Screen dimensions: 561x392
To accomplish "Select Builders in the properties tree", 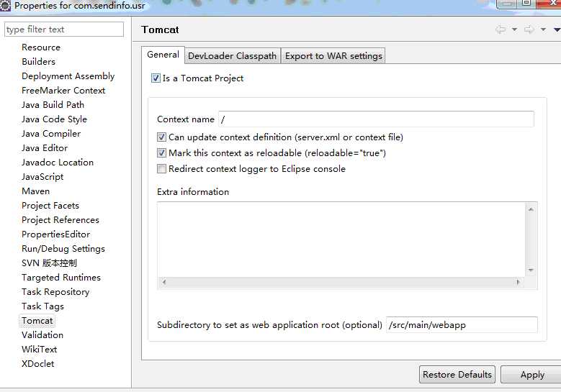I will pyautogui.click(x=38, y=61).
